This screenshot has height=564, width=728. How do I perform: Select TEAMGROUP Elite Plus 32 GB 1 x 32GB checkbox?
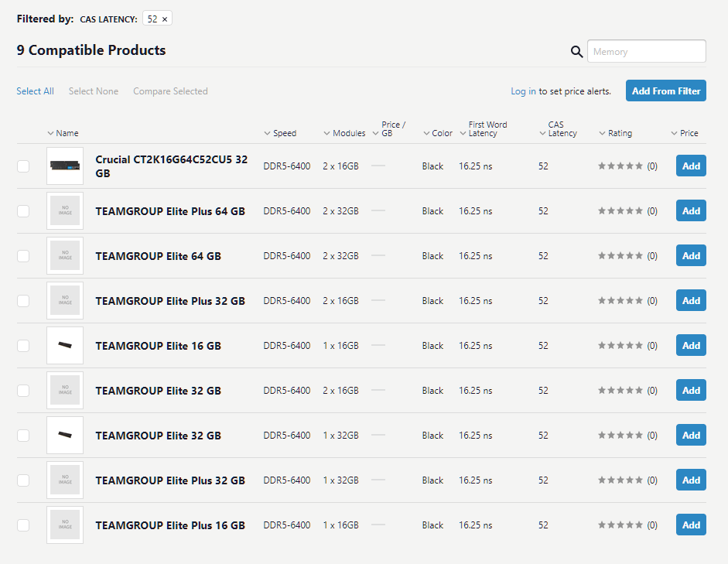tap(23, 480)
